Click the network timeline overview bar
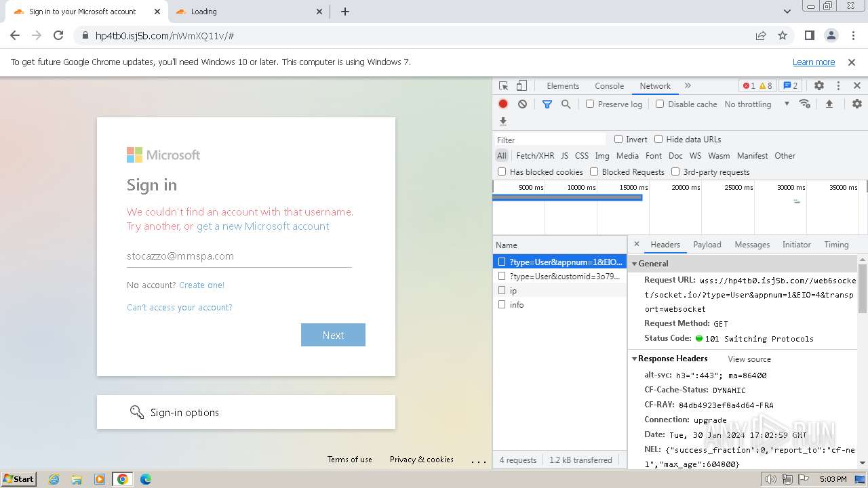Viewport: 868px width, 488px height. [x=567, y=198]
